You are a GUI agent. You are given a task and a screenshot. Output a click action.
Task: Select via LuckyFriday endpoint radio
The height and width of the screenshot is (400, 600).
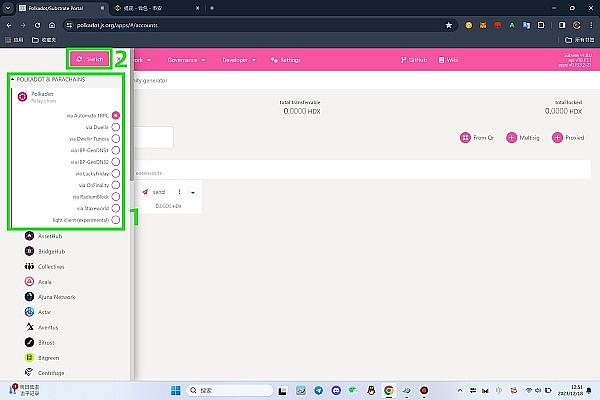(x=116, y=173)
